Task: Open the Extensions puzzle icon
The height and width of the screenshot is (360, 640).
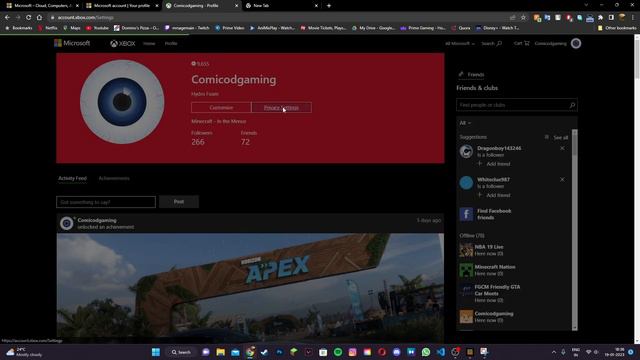Action: coord(600,18)
